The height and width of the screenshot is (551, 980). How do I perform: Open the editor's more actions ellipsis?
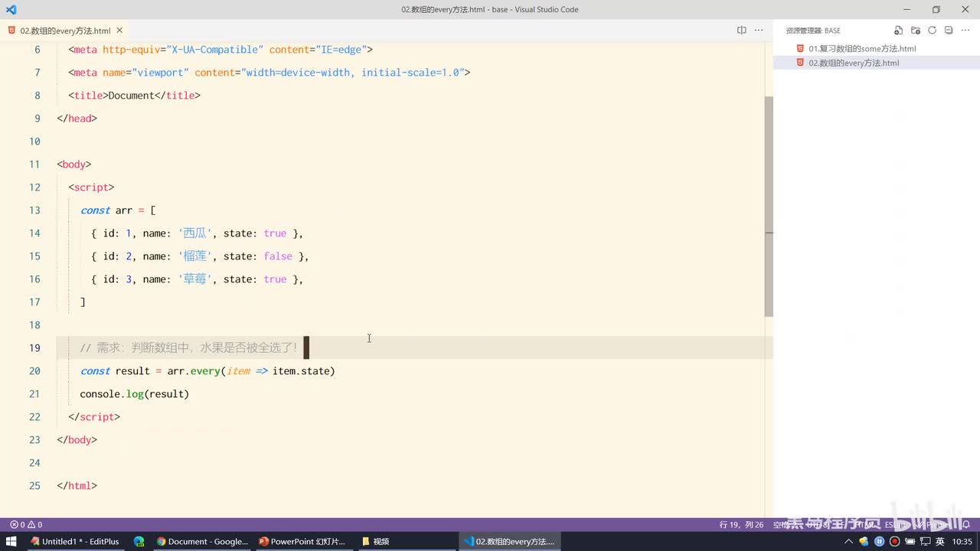coord(759,31)
